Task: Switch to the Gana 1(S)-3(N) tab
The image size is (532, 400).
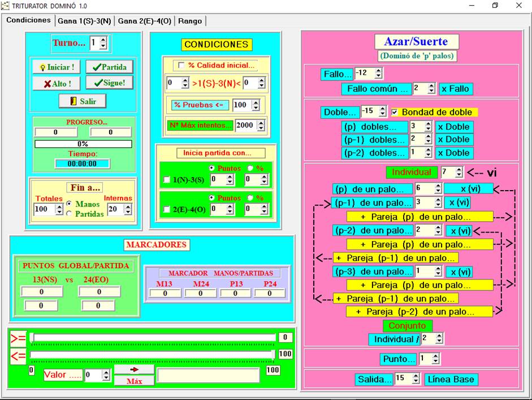Action: pos(84,21)
